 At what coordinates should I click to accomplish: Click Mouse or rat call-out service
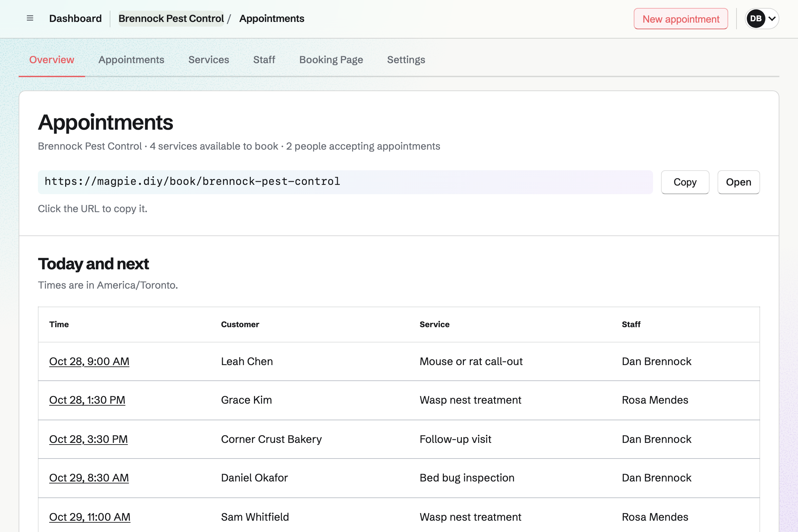click(x=471, y=361)
